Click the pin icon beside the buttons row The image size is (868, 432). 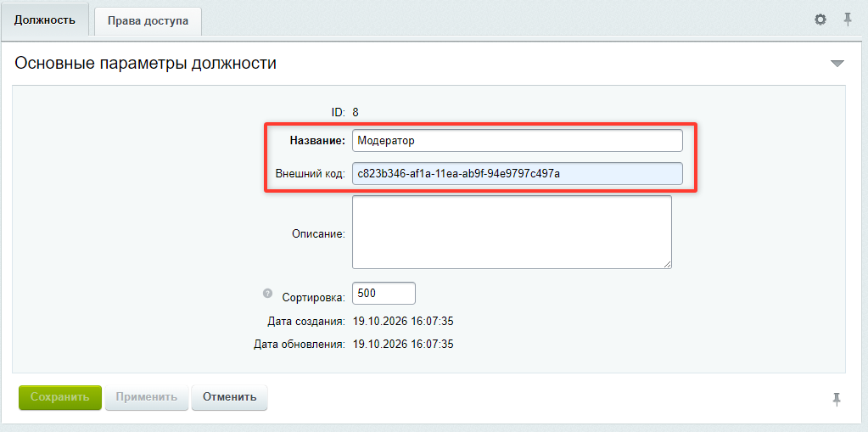[837, 399]
